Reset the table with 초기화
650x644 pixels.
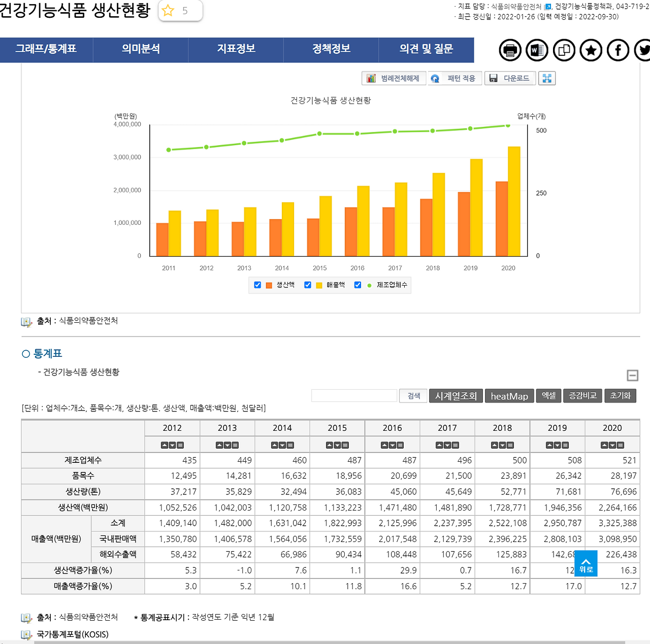(x=620, y=396)
